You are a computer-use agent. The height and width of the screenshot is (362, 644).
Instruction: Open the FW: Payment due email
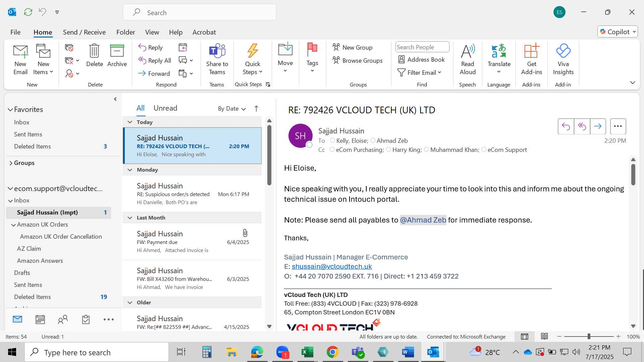pos(192,242)
